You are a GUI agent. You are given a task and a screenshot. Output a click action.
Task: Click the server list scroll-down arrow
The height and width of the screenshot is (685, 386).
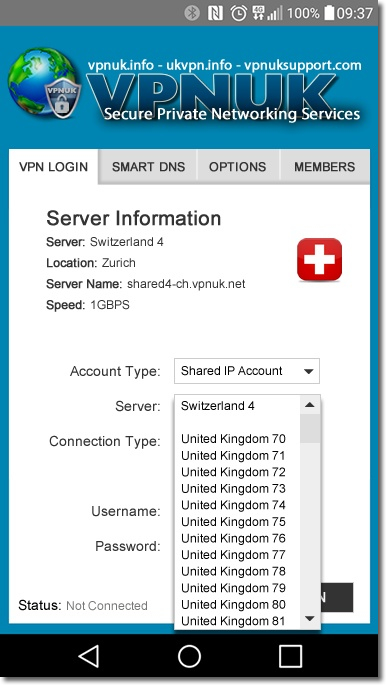tap(310, 618)
